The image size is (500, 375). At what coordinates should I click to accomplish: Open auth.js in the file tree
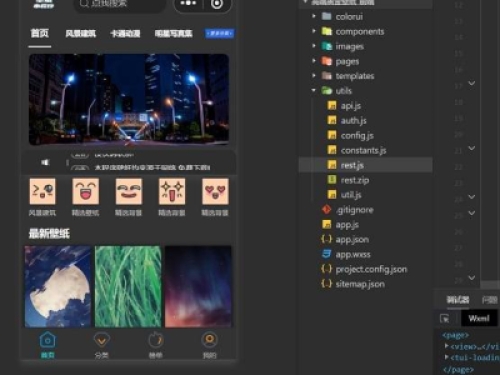coord(353,121)
